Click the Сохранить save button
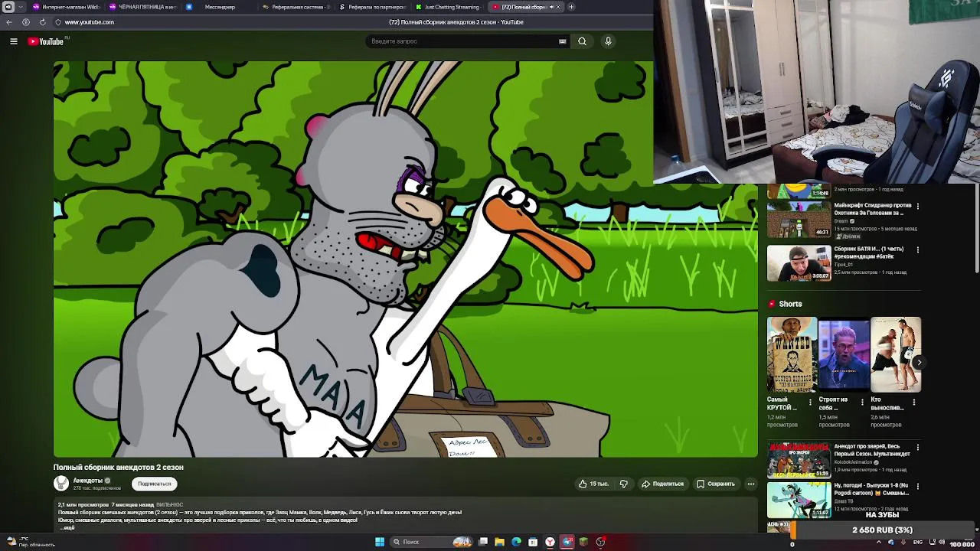Viewport: 980px width, 551px height. pyautogui.click(x=716, y=484)
